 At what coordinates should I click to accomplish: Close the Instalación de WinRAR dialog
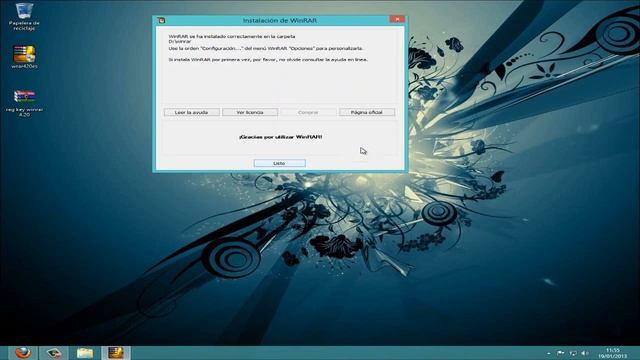pyautogui.click(x=397, y=19)
